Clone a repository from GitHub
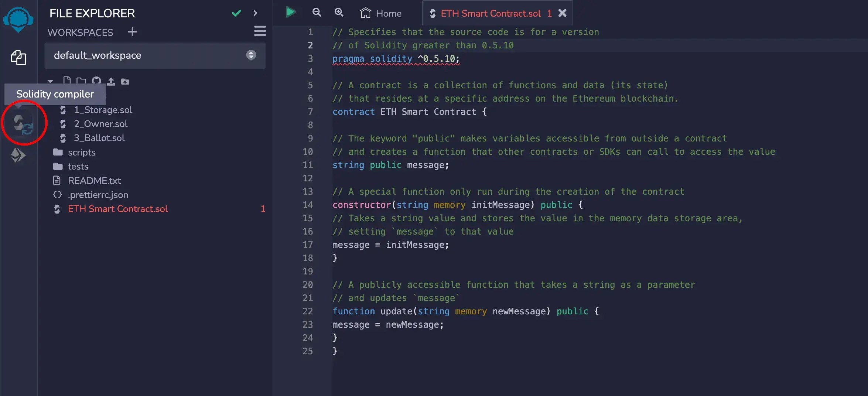Screen dimensions: 868x396 point(96,81)
